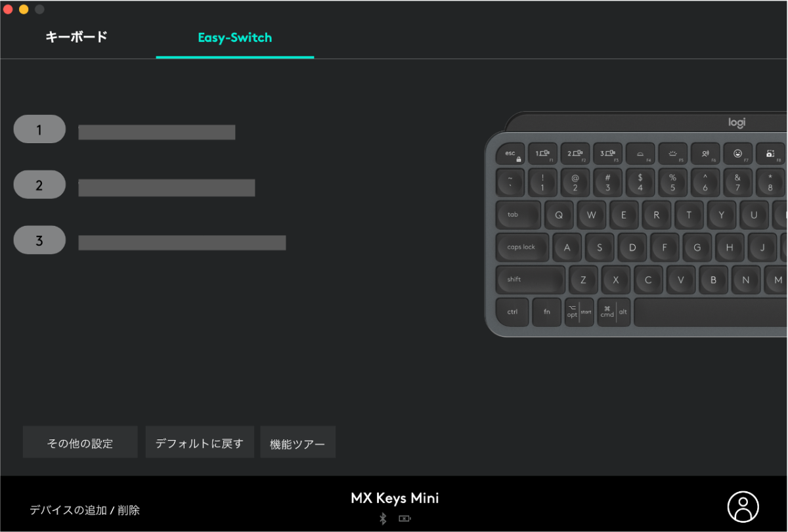Click the A key on keyboard image

pyautogui.click(x=567, y=247)
